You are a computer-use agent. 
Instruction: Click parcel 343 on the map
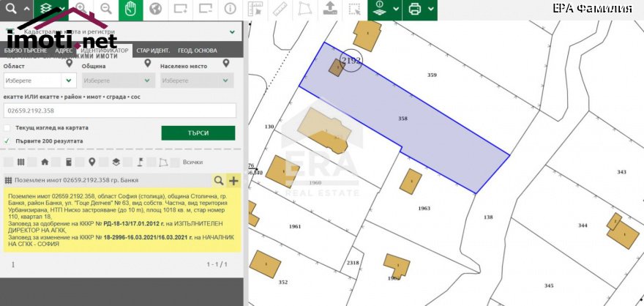(621, 172)
